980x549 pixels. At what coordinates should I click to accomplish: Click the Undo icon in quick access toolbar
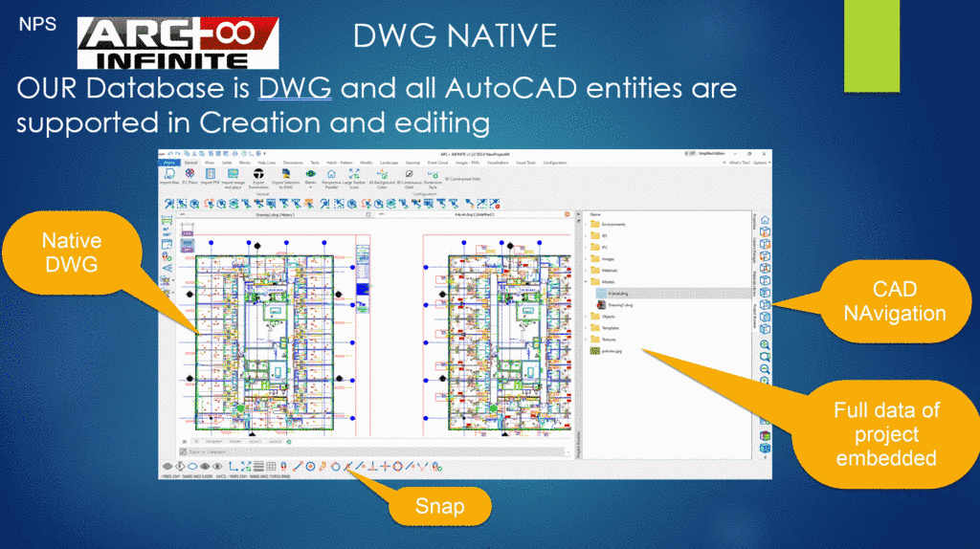pos(170,154)
